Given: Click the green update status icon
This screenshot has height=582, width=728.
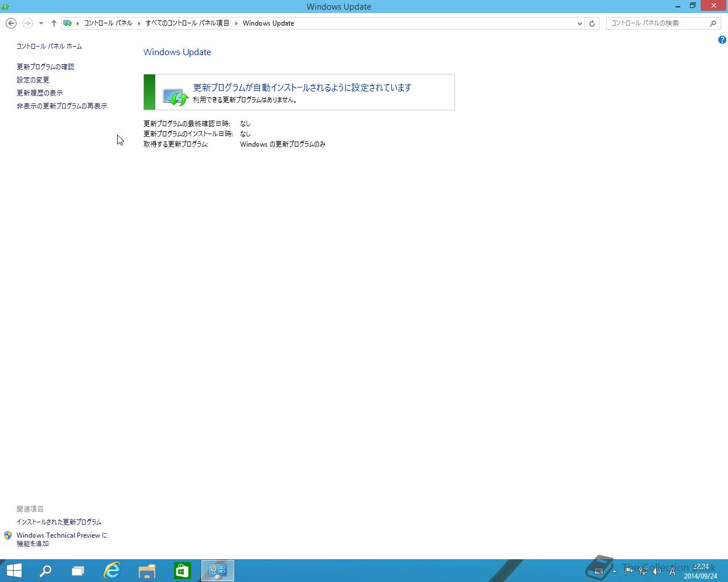Looking at the screenshot, I should (175, 97).
